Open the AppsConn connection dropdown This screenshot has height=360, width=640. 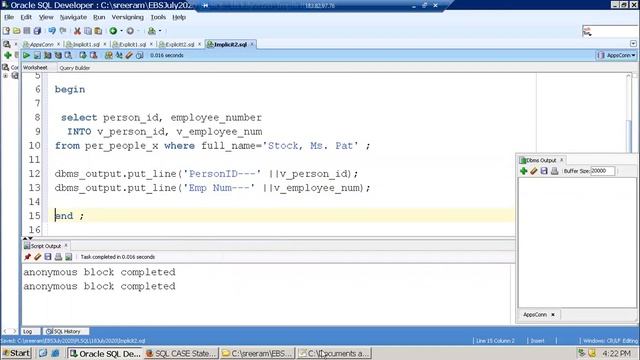click(x=617, y=55)
